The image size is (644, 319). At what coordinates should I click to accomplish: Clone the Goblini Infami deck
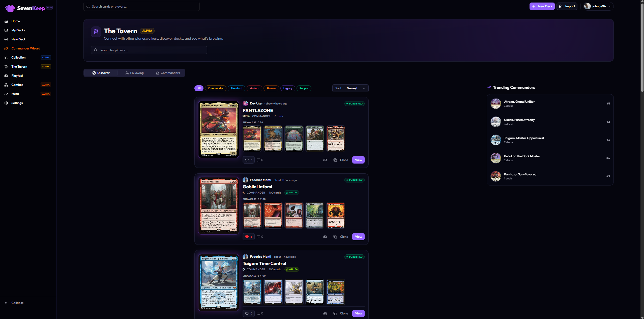pos(341,237)
